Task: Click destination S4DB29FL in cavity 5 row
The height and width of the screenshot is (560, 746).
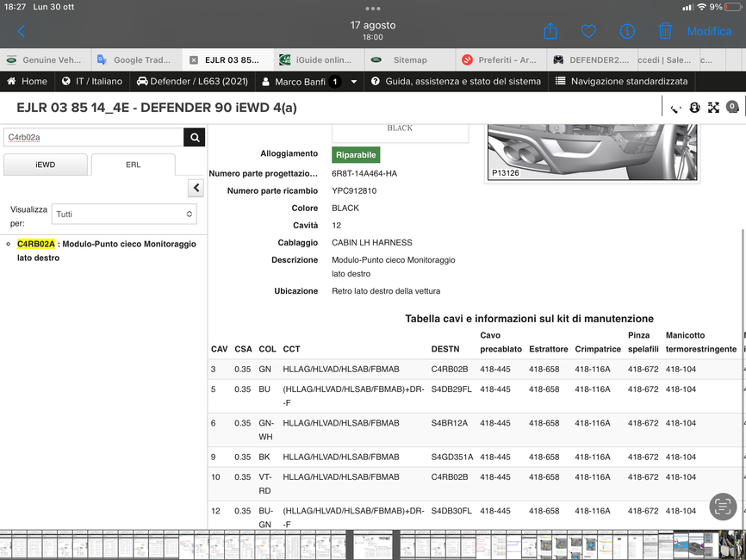Action: click(451, 389)
